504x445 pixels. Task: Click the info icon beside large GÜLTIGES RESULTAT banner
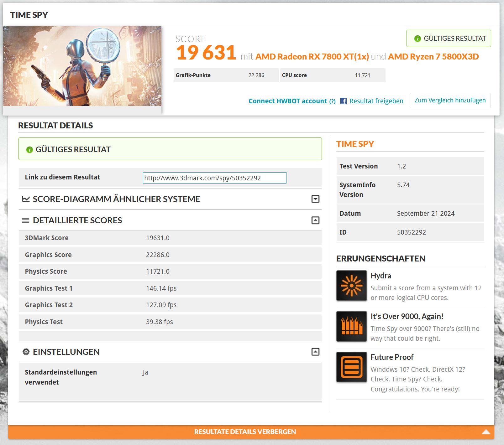pos(29,150)
